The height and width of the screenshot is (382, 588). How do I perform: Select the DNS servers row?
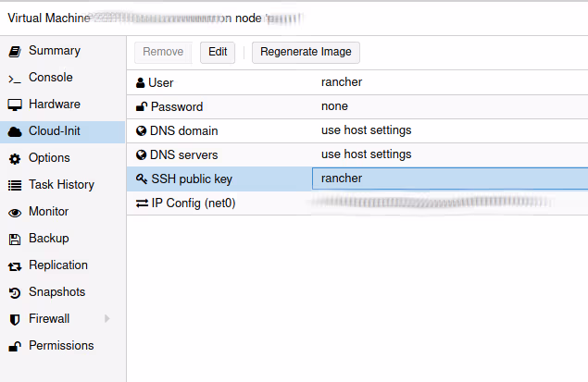(x=357, y=154)
